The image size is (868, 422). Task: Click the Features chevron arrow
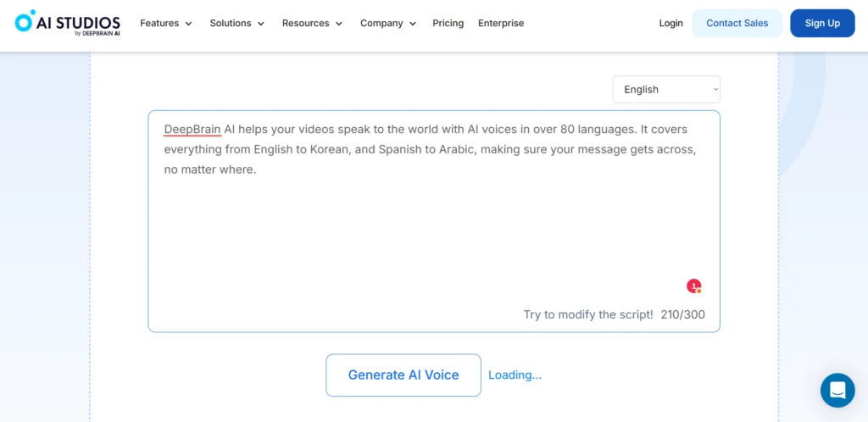coord(188,24)
